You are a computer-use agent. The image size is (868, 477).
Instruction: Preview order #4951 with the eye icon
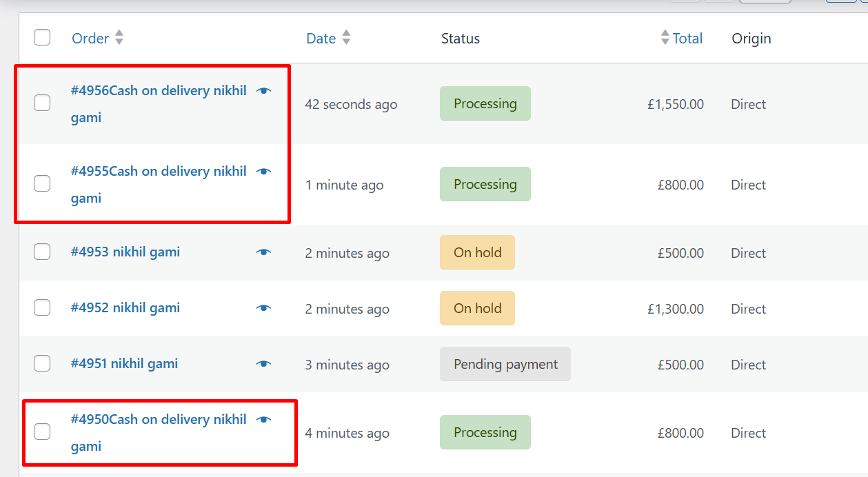[263, 364]
